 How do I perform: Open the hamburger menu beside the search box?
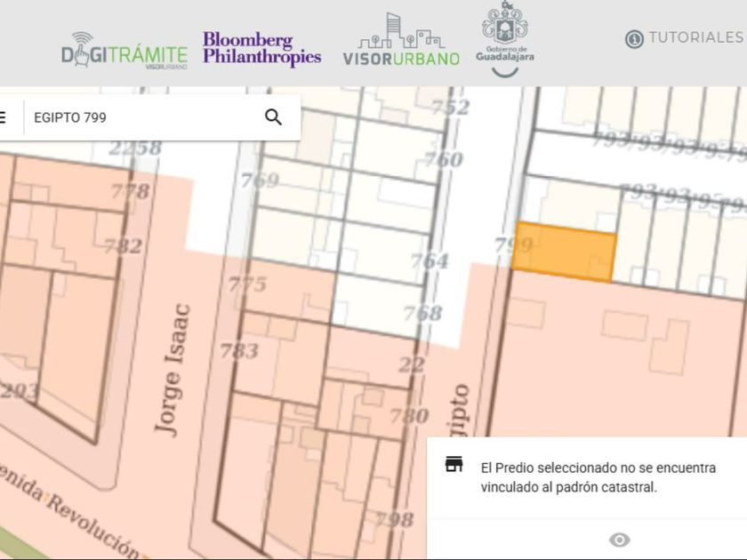point(3,116)
